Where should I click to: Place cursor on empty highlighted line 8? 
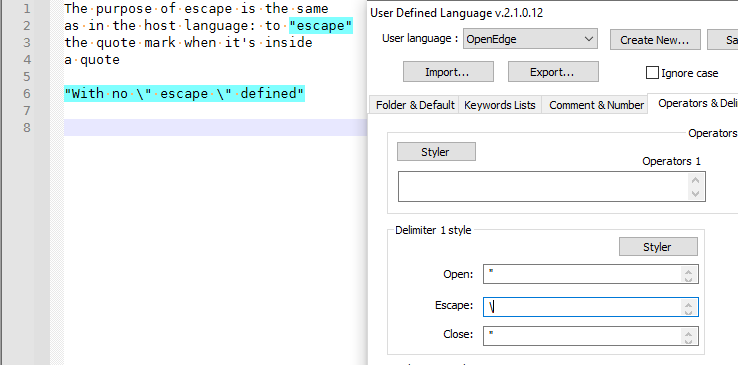click(x=215, y=127)
